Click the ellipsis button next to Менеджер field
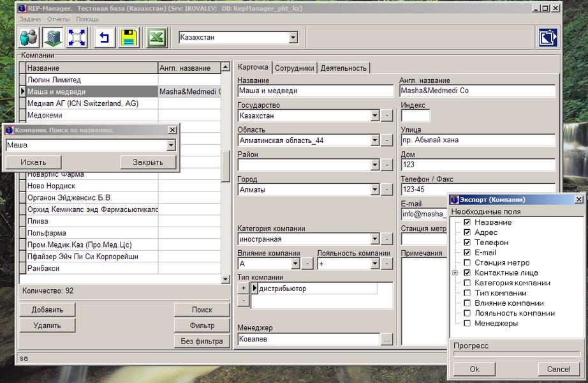 coord(386,340)
